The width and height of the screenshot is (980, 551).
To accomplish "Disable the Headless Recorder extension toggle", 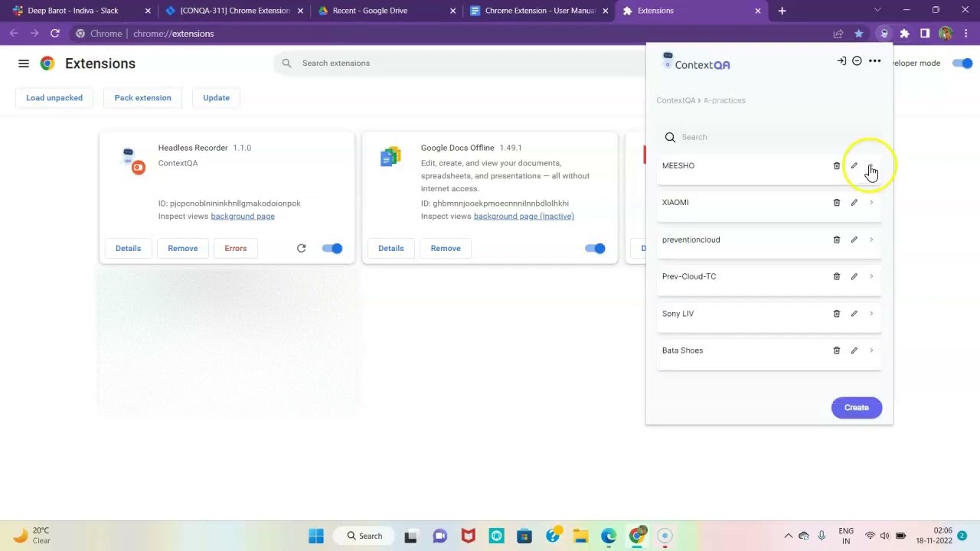I will [332, 248].
